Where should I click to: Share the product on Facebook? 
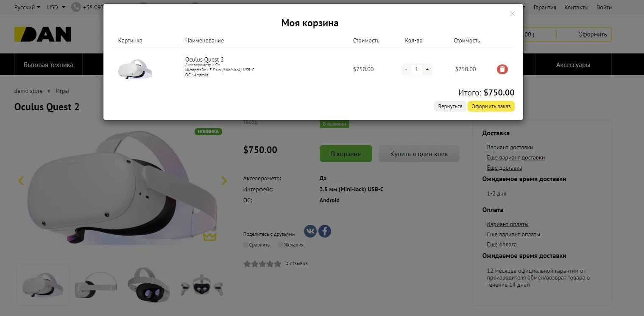324,231
